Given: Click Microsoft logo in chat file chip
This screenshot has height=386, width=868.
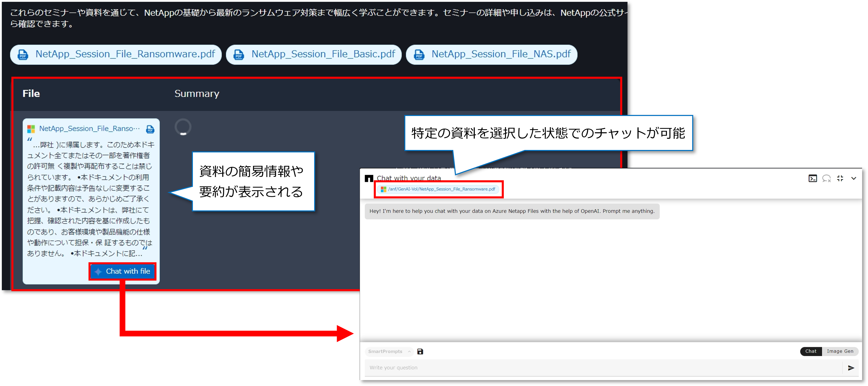Looking at the screenshot, I should pyautogui.click(x=383, y=189).
